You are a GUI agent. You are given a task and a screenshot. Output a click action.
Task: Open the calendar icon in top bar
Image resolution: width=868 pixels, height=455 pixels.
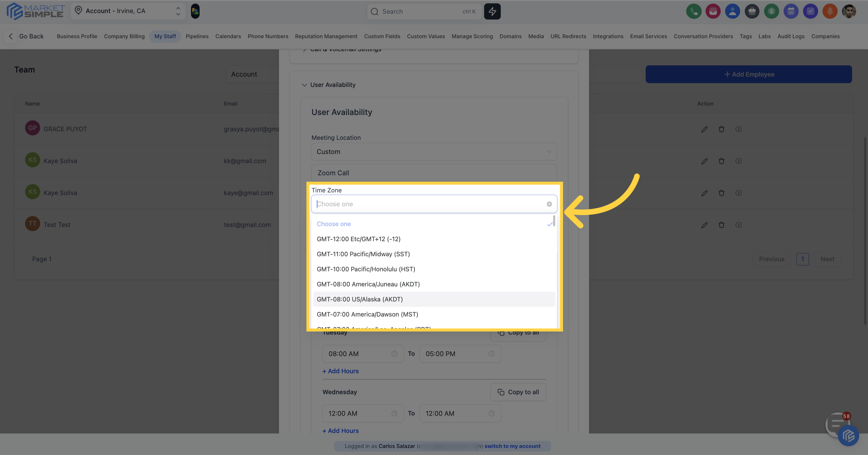point(791,12)
